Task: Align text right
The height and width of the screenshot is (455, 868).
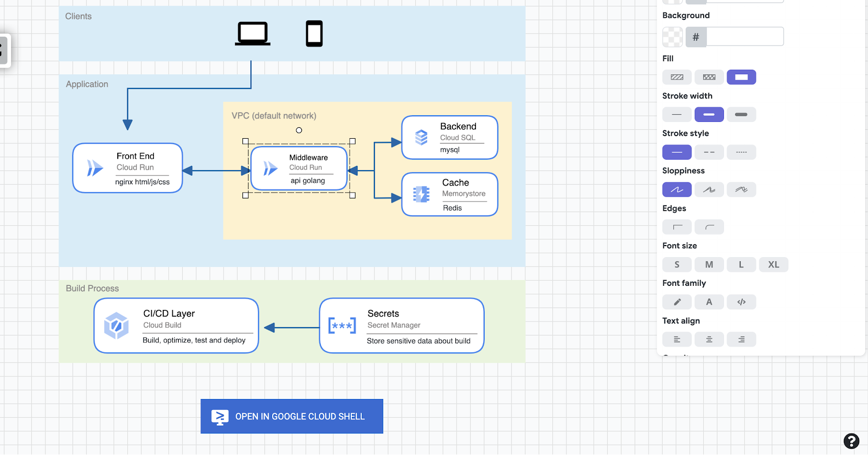Action: tap(741, 339)
